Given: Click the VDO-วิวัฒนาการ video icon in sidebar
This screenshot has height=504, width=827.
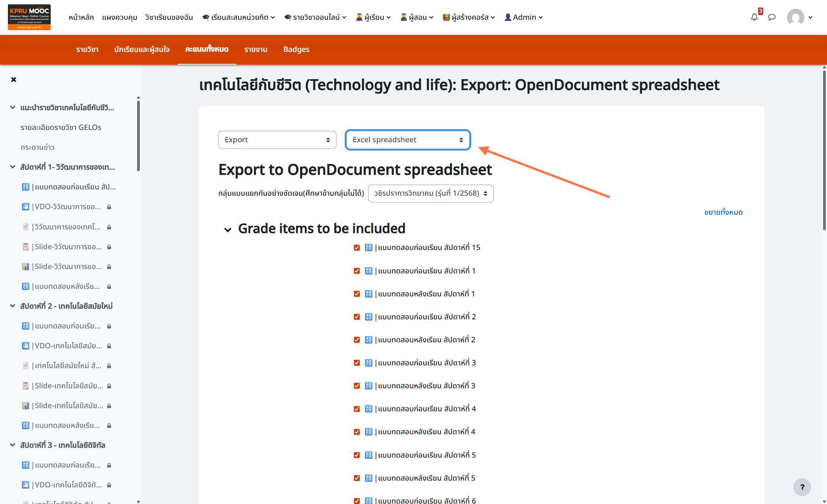Looking at the screenshot, I should [x=26, y=207].
